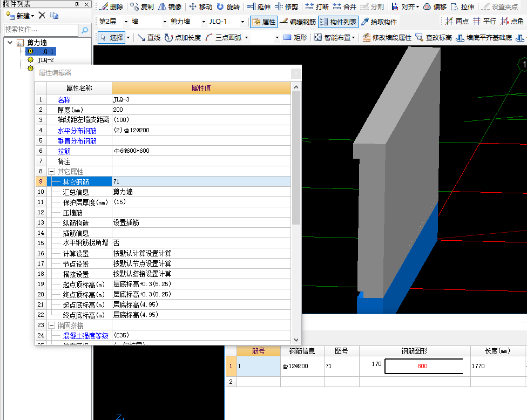Viewport: 527px width, 420px height.
Task: Select 点角 point-angle tool
Action: (x=512, y=22)
